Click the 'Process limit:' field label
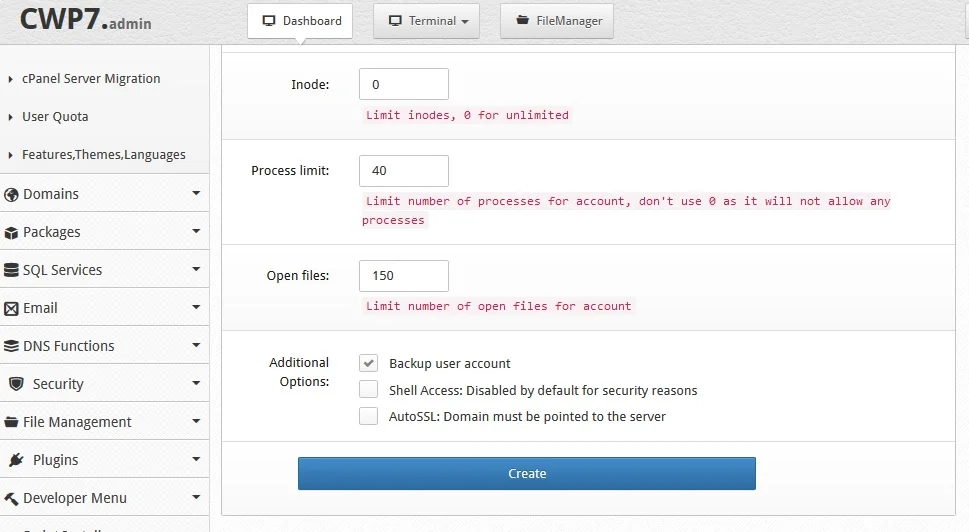 (x=290, y=171)
